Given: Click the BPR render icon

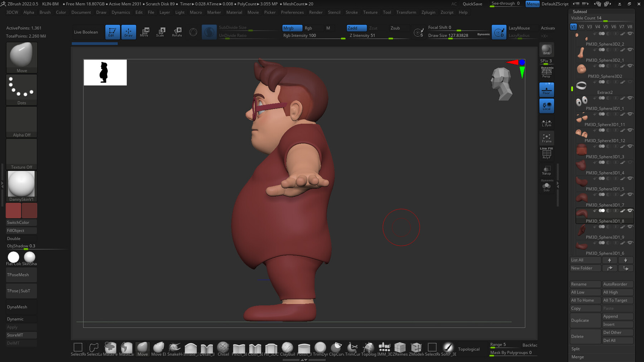Looking at the screenshot, I should click(546, 50).
